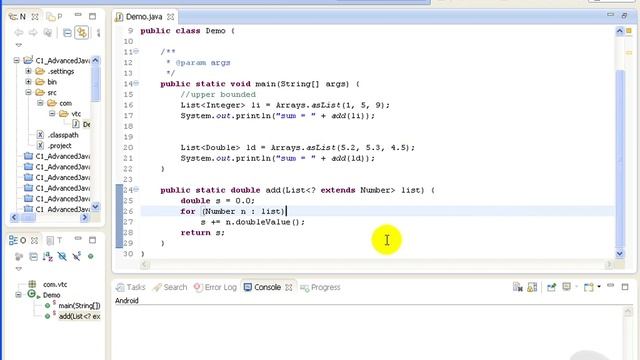The width and height of the screenshot is (640, 360).
Task: Select the .classpath file
Action: point(58,135)
